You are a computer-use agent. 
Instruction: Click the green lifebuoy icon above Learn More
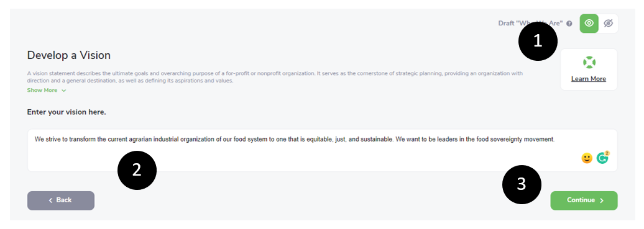point(589,63)
